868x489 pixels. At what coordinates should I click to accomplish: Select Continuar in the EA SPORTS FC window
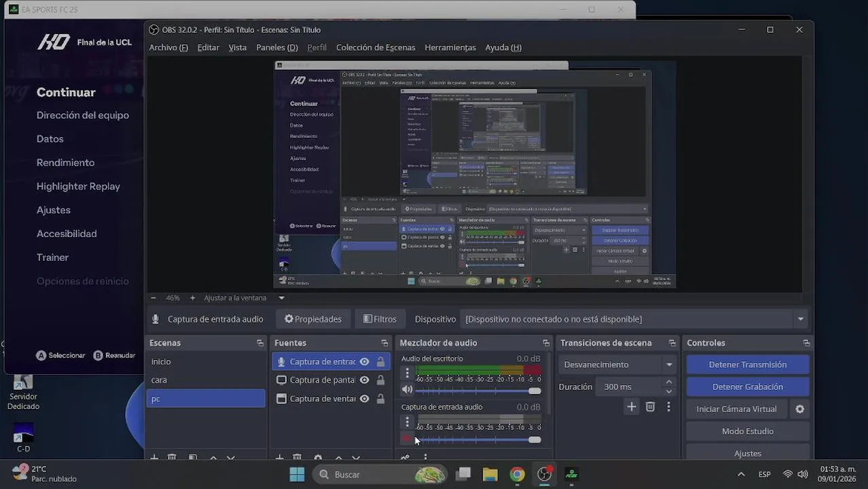coord(66,92)
